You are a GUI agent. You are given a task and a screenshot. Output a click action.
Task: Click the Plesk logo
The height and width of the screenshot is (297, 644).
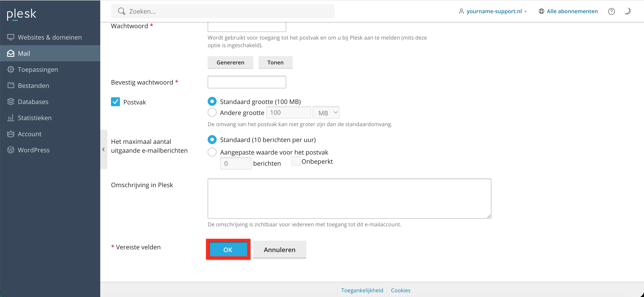pyautogui.click(x=21, y=14)
